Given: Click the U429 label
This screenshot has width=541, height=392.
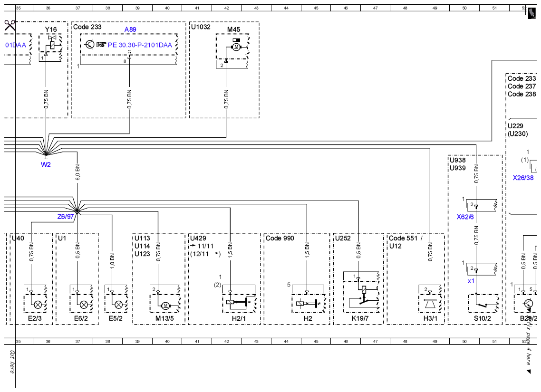Looking at the screenshot, I should (x=198, y=238).
